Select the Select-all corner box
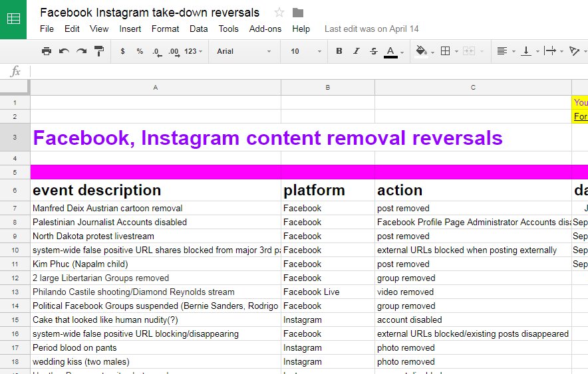This screenshot has width=588, height=374. [x=15, y=87]
